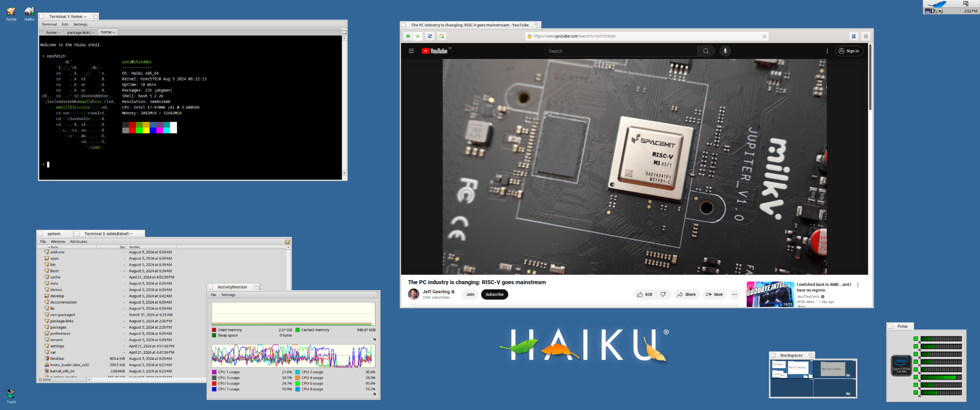The image size is (980, 410).
Task: Toggle CPU 4 button in Pulse
Action: pos(916,362)
